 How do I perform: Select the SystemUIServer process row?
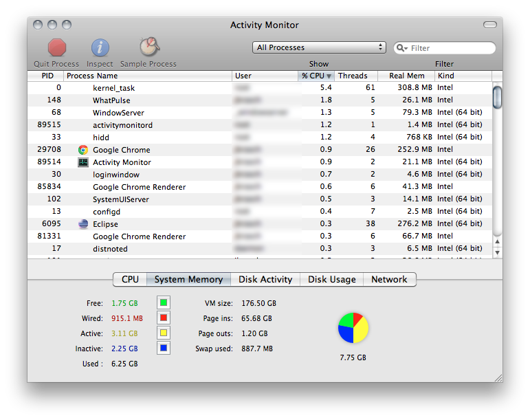pos(260,199)
